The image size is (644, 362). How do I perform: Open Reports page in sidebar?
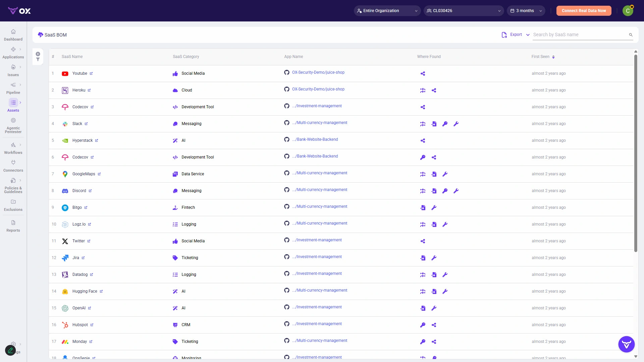pyautogui.click(x=13, y=226)
